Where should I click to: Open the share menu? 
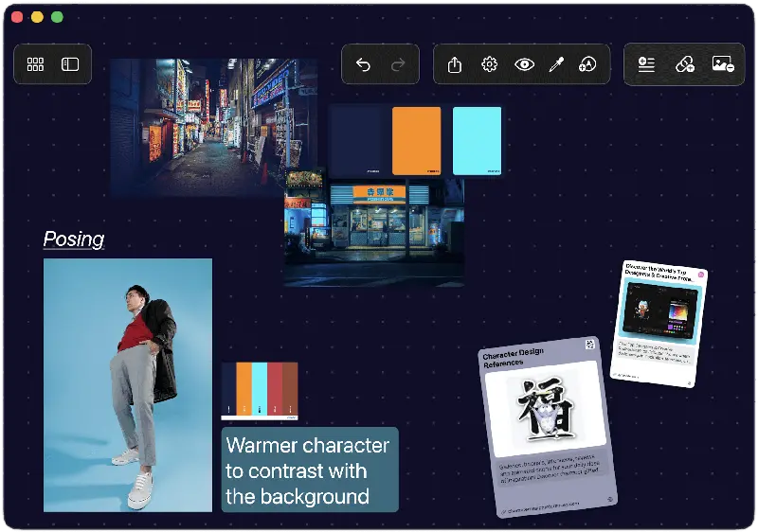pyautogui.click(x=455, y=64)
